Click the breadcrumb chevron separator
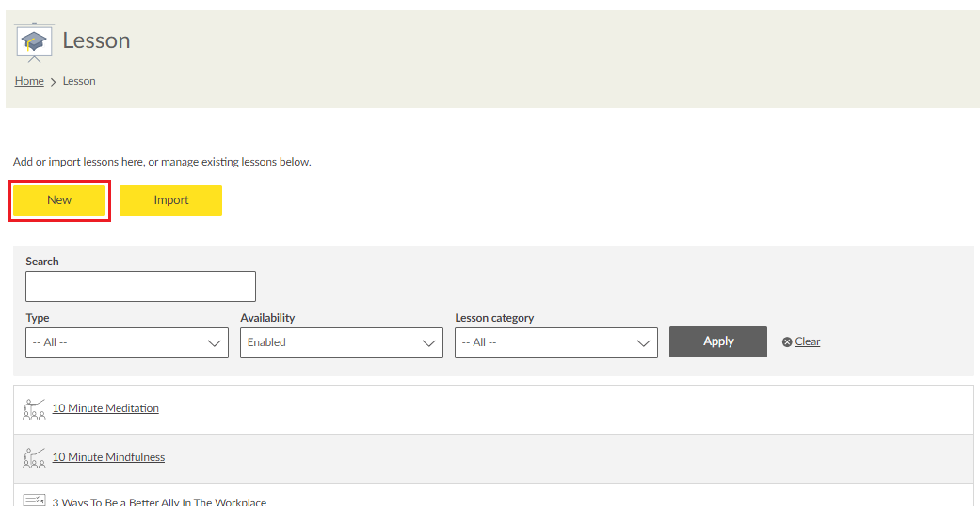Viewport: 980px width, 524px height. (53, 82)
